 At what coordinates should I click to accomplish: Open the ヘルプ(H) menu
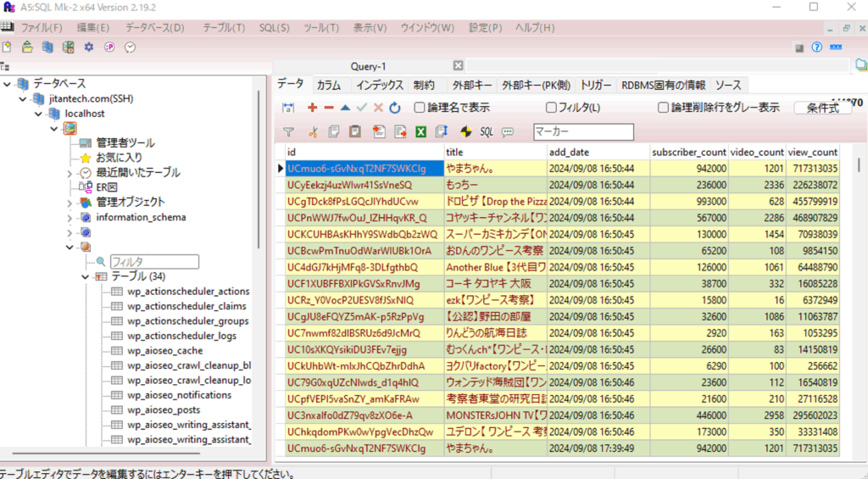(535, 28)
